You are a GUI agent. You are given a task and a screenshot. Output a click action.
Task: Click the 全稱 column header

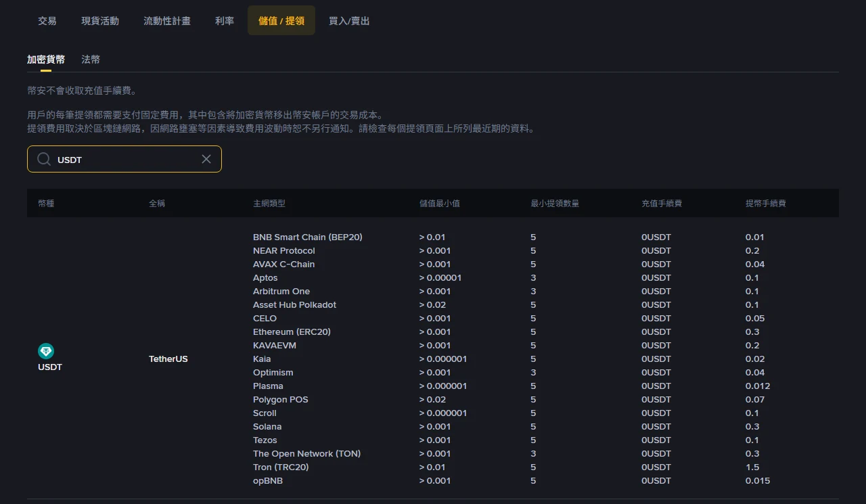[x=157, y=203]
